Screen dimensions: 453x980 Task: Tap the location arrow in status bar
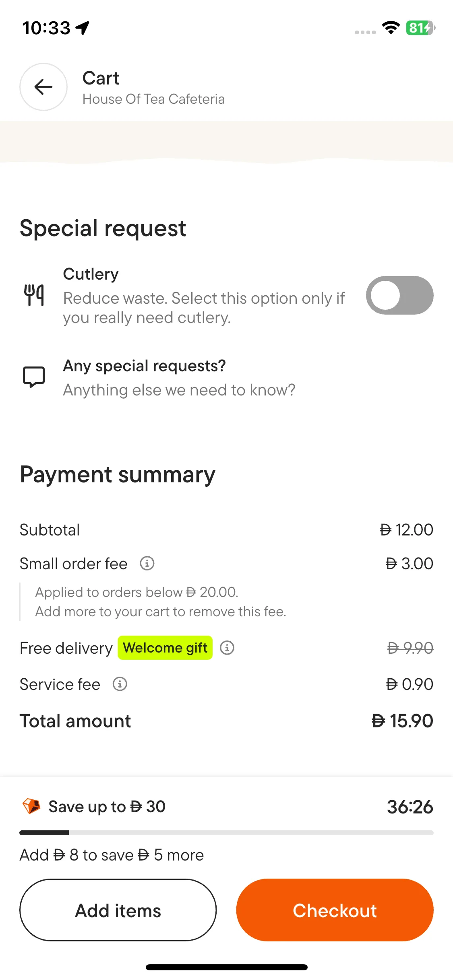[83, 28]
